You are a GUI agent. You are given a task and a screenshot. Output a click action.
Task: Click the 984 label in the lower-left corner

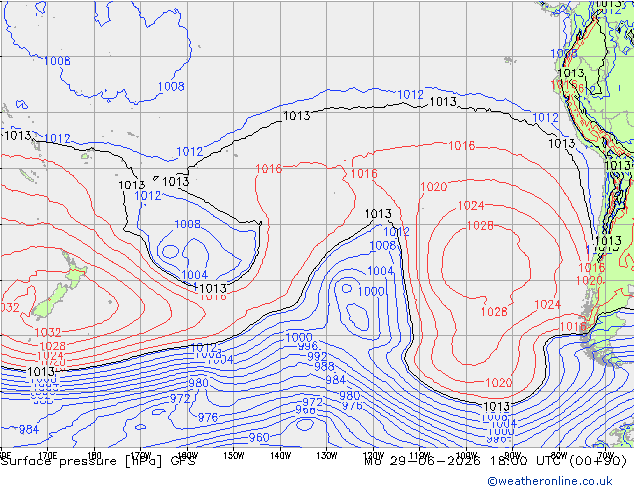(29, 429)
